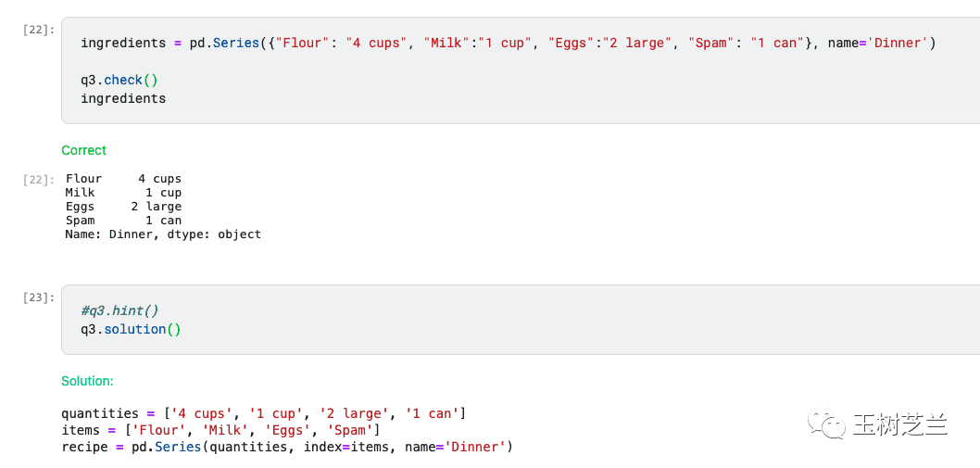Viewport: 980px width, 468px height.
Task: Click the green 'Solution:' label
Action: pos(87,381)
